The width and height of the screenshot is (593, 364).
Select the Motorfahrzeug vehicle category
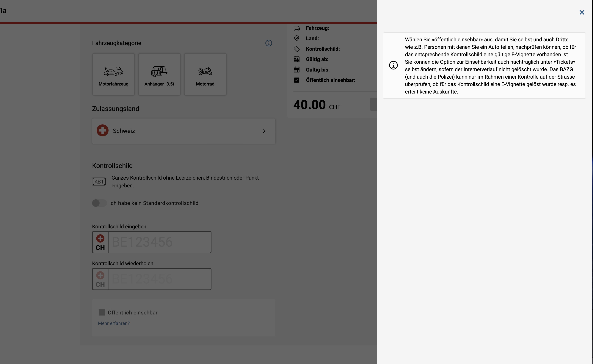click(114, 74)
